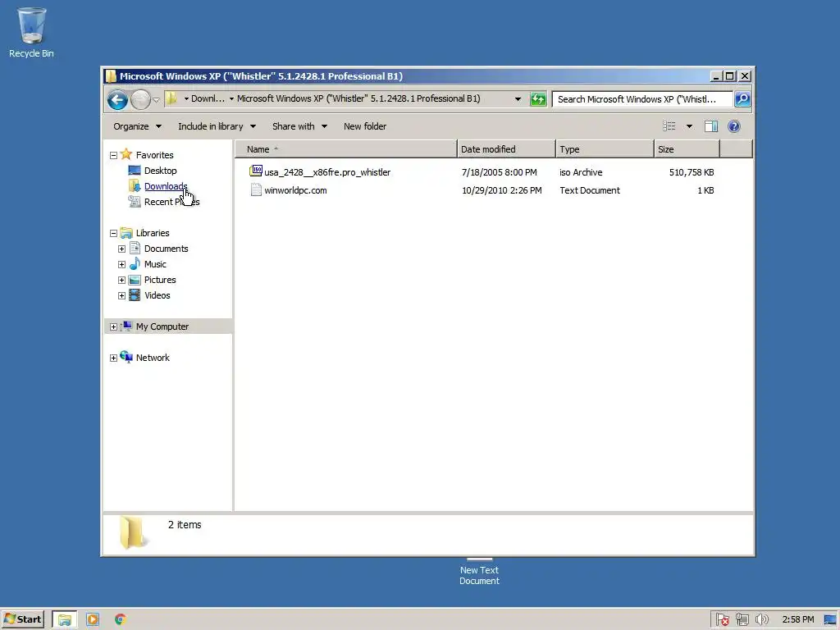
Task: Launch Google Chrome from taskbar
Action: 121,620
